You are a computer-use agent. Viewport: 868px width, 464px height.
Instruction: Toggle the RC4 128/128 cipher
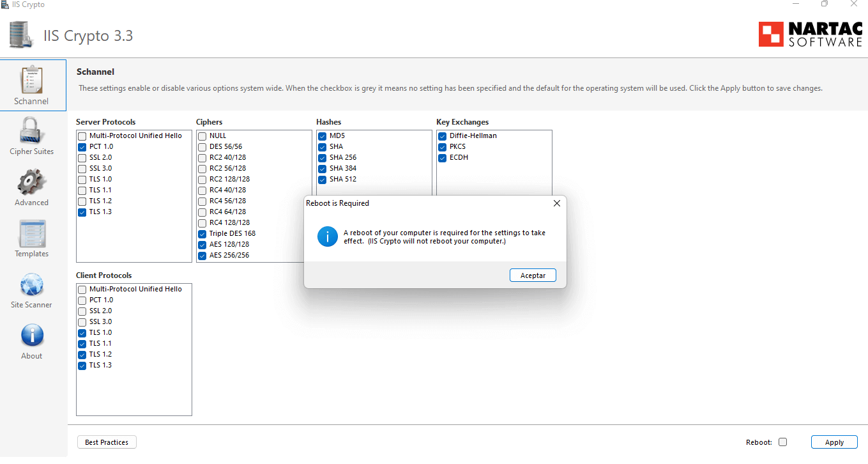[x=202, y=223]
